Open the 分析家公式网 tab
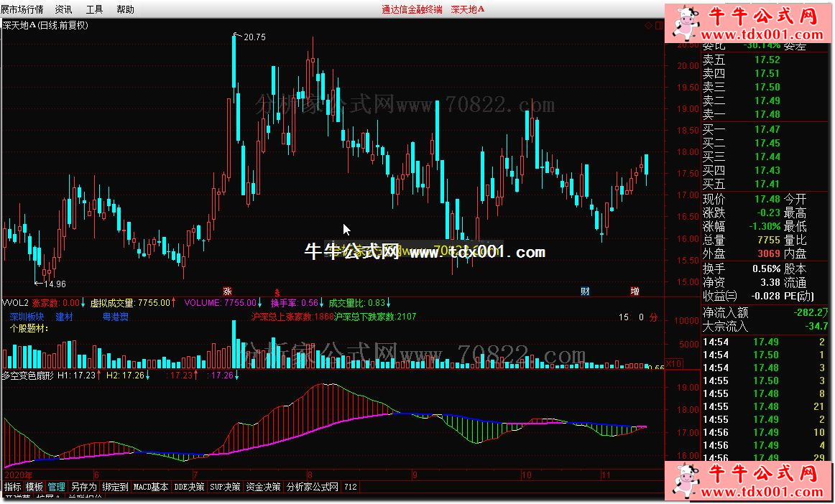Screen dimensions: 835x504 [313, 487]
